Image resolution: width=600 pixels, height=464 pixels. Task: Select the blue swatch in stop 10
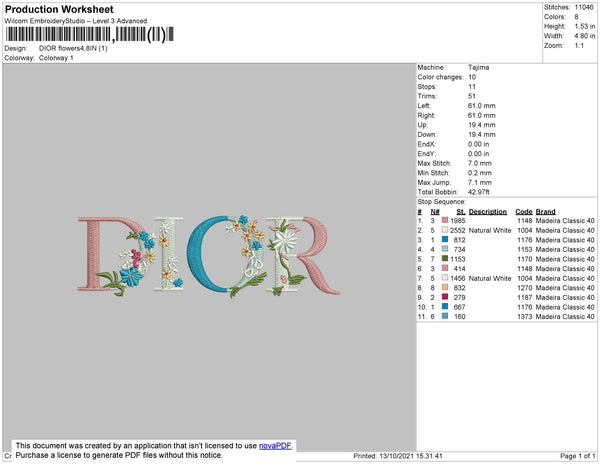pos(445,306)
